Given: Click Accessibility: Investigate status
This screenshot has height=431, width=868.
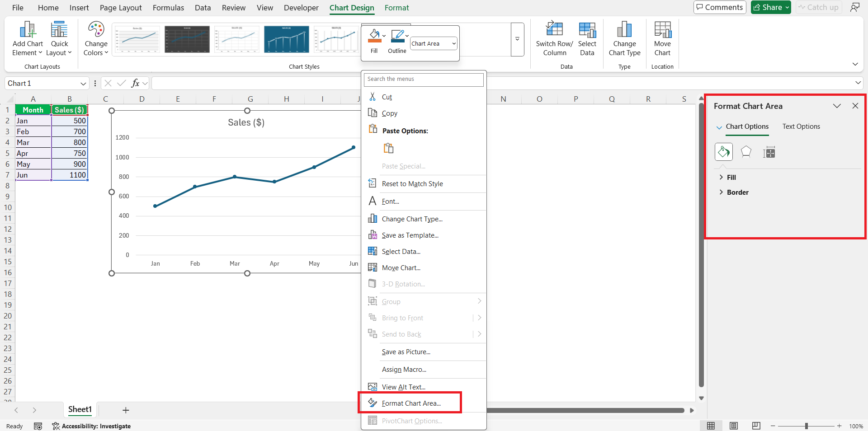Looking at the screenshot, I should click(91, 426).
